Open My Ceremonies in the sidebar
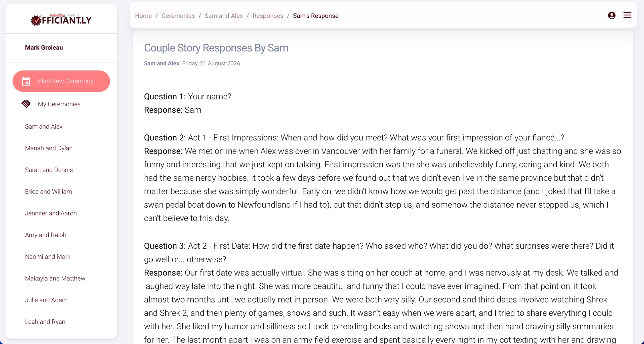Screen dimensions: 644x344 (59, 104)
